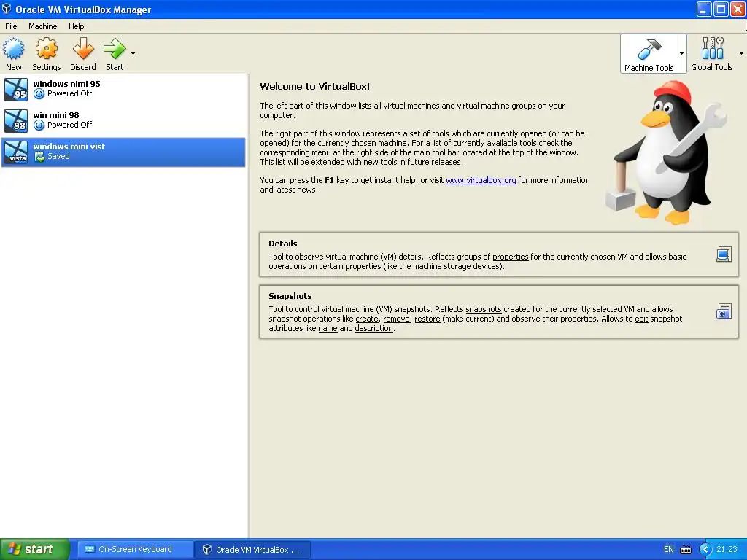
Task: Click the edit link in Snapshots panel
Action: pos(641,319)
